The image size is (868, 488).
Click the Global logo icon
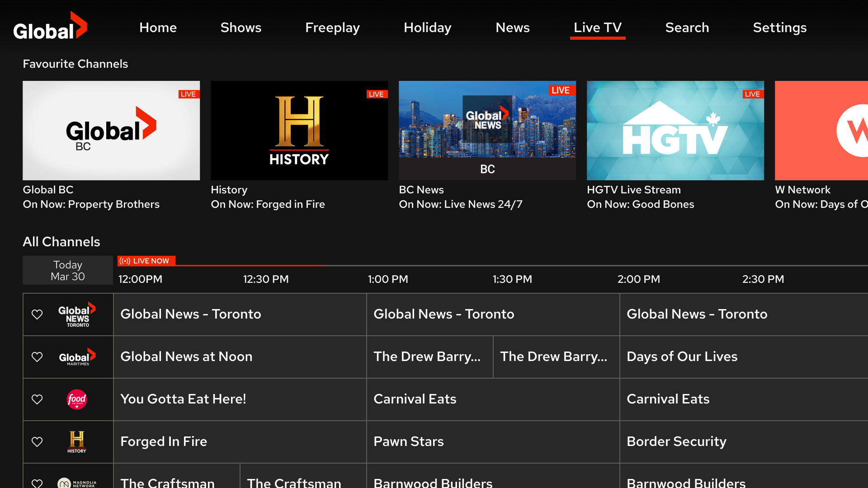coord(50,25)
